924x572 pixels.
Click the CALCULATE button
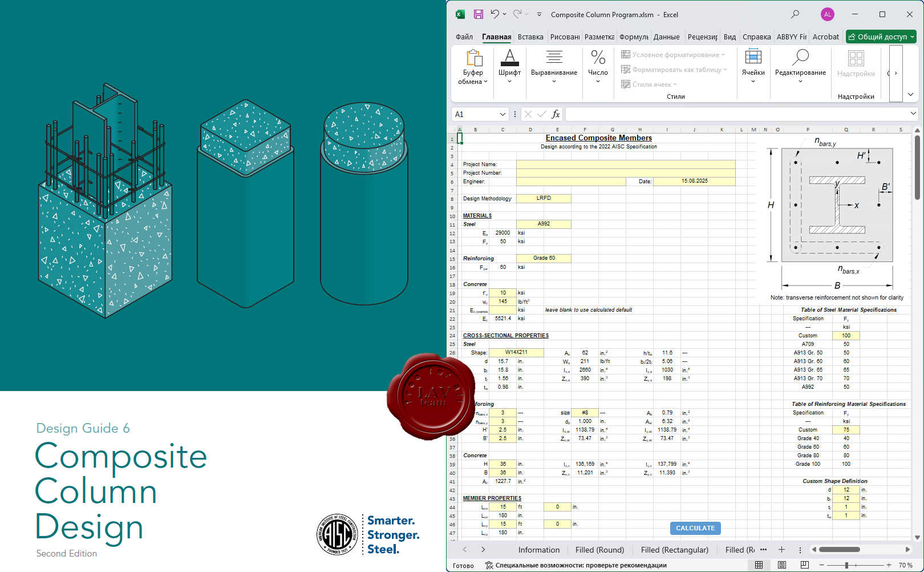point(695,528)
